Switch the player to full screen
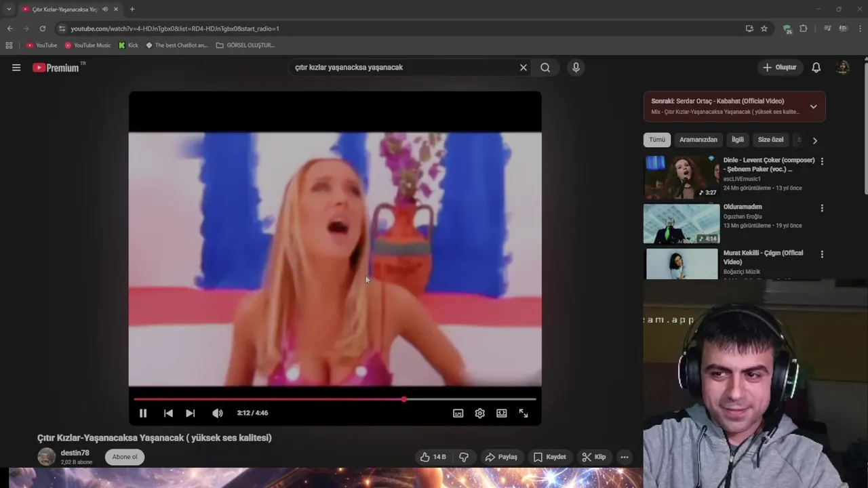 click(x=524, y=413)
